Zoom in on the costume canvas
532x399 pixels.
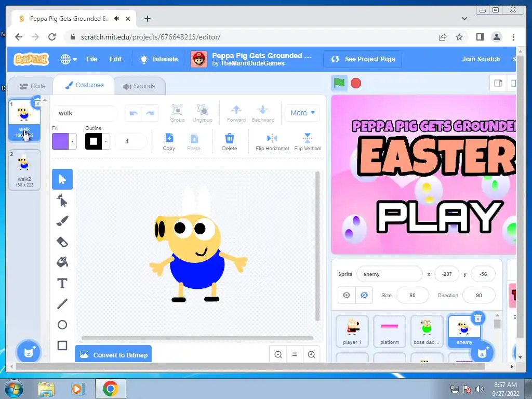tap(311, 354)
